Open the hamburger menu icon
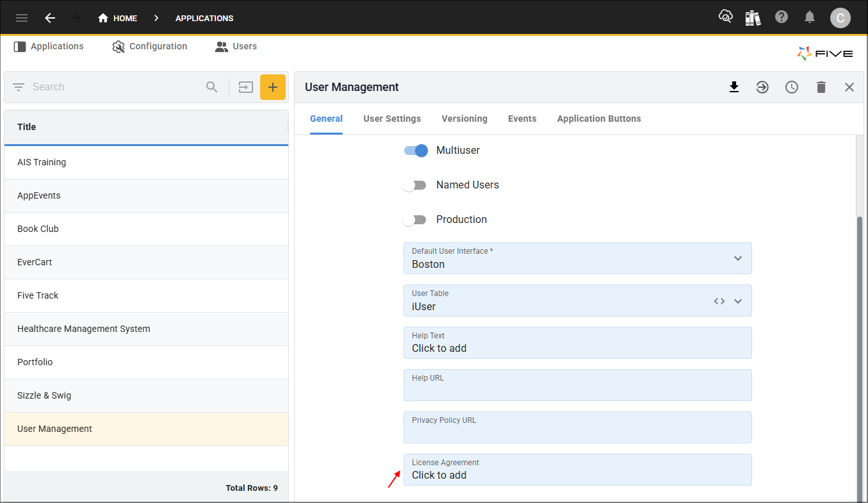 click(x=22, y=18)
